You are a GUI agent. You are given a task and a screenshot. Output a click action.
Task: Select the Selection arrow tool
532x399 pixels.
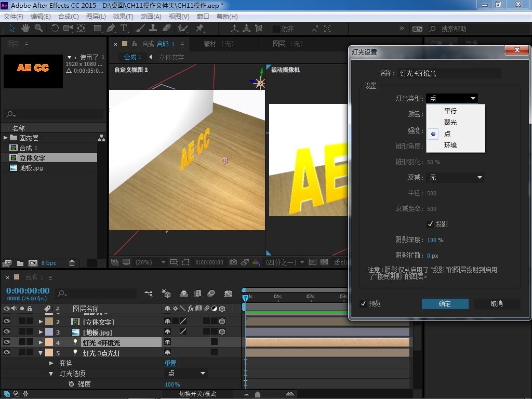pos(12,29)
